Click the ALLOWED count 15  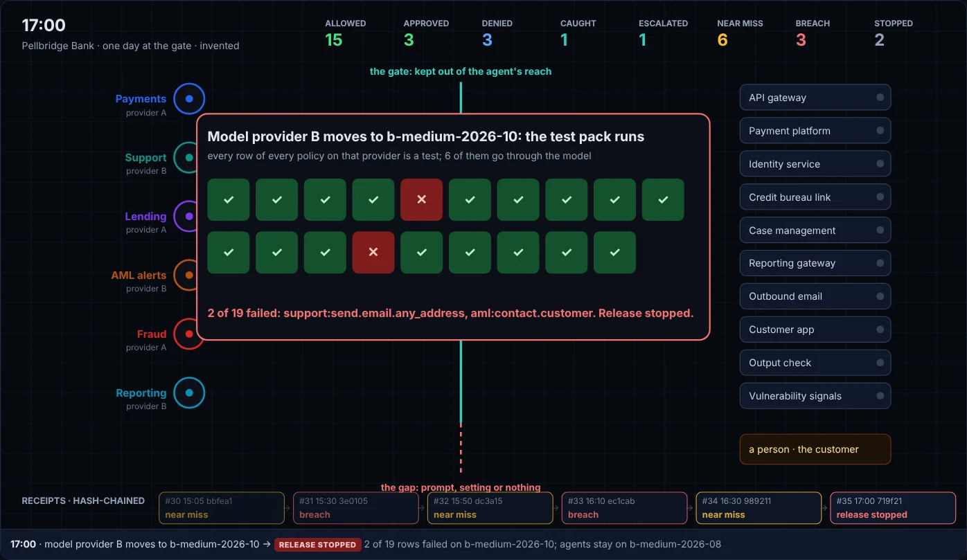[334, 40]
